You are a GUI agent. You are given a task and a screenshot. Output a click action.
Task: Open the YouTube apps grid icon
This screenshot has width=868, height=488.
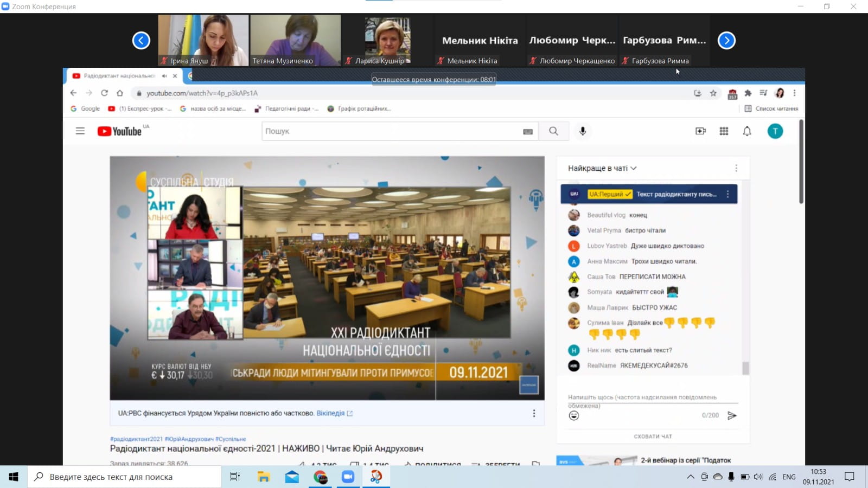[x=724, y=131]
